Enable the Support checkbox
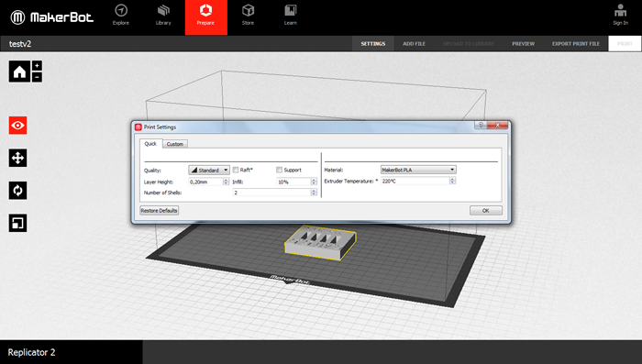The width and height of the screenshot is (642, 364). [279, 170]
